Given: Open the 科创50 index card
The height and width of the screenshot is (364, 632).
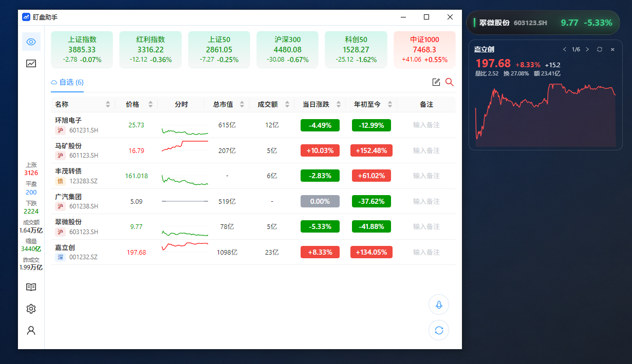Looking at the screenshot, I should point(356,50).
